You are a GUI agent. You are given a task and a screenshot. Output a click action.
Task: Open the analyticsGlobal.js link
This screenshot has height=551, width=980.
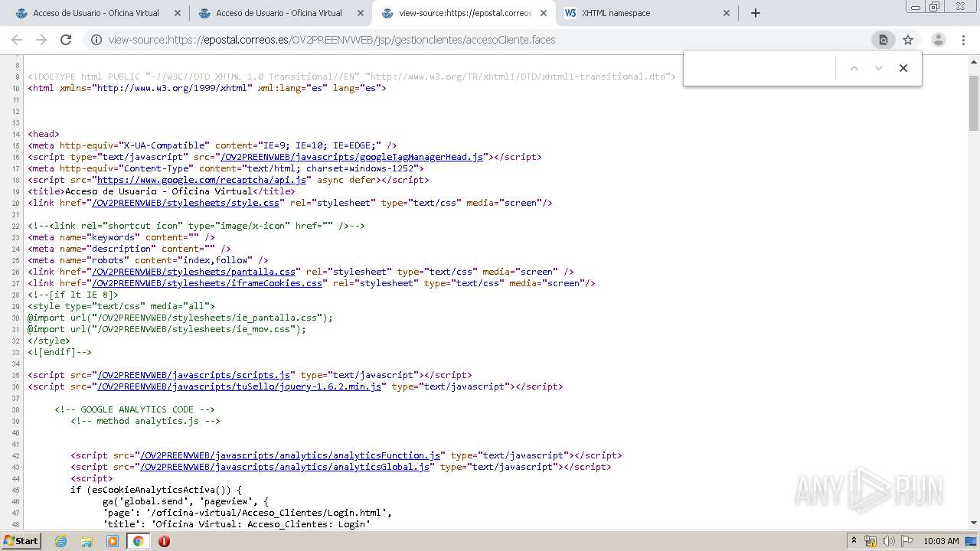pos(285,467)
